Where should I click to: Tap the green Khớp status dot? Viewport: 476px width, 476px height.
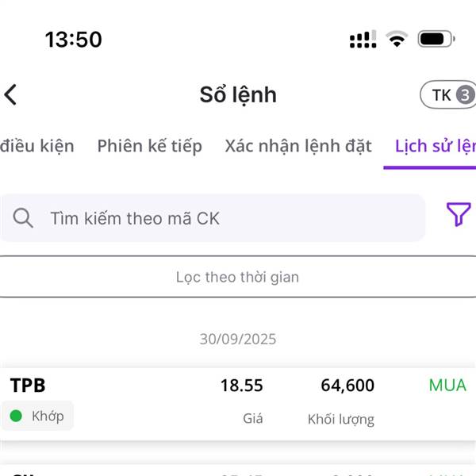[x=16, y=416]
